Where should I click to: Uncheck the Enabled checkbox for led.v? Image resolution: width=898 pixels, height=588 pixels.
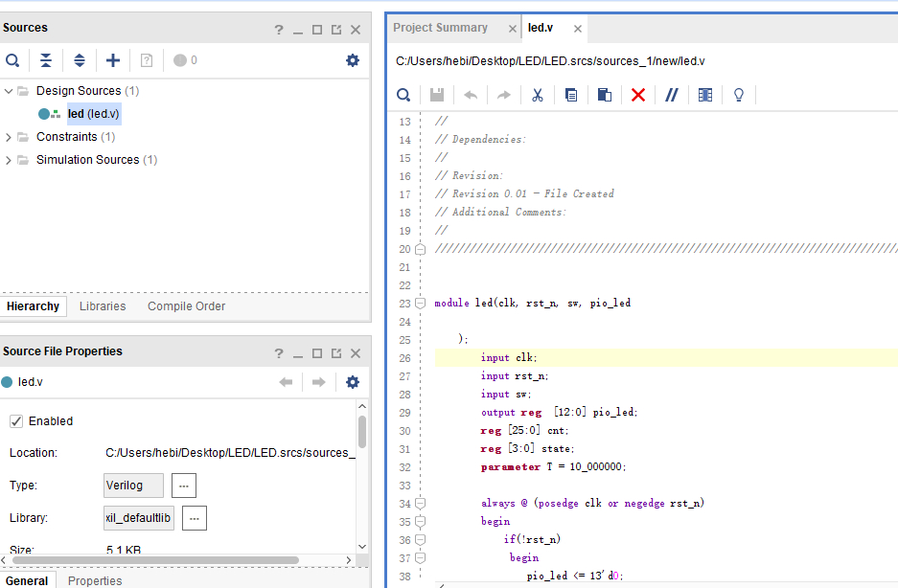pos(16,421)
